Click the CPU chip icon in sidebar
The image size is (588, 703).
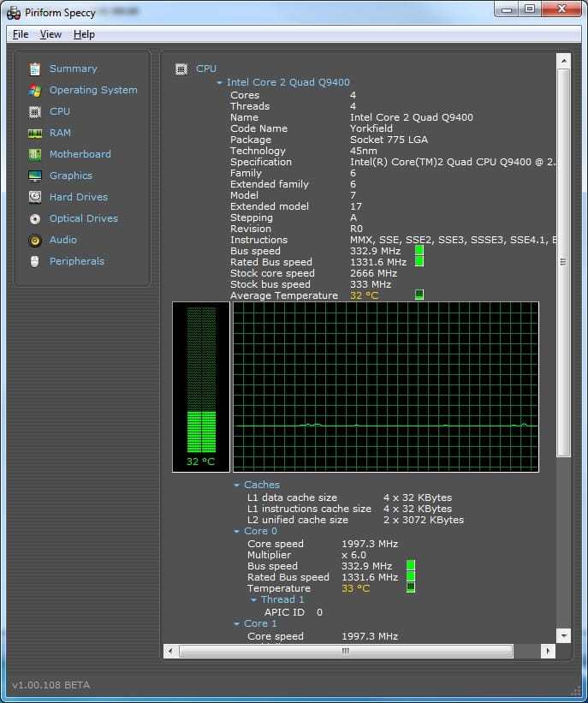click(x=35, y=111)
